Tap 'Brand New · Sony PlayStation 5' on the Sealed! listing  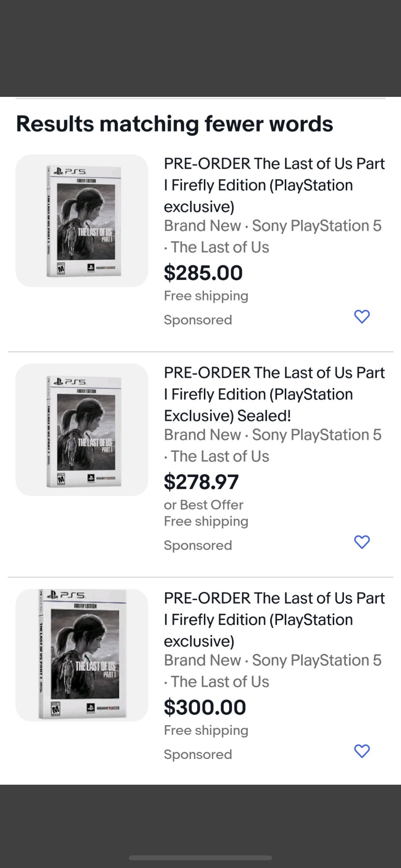point(272,435)
